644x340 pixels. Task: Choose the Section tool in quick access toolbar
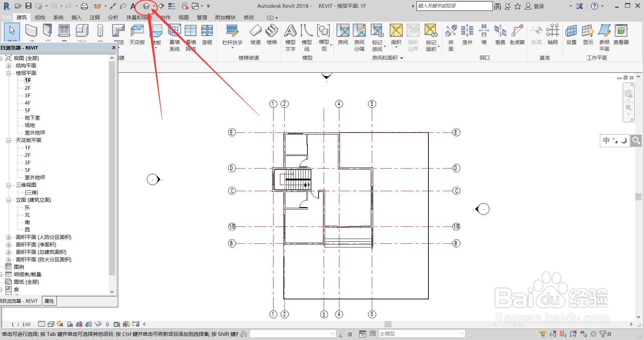[x=161, y=6]
